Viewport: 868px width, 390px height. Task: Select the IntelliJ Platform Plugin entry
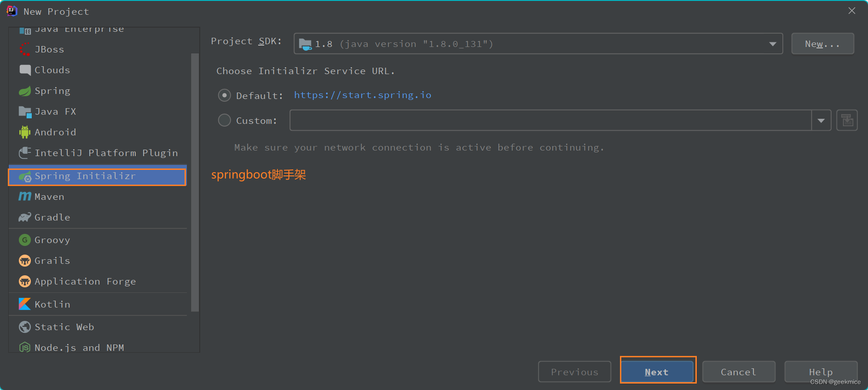click(x=98, y=152)
